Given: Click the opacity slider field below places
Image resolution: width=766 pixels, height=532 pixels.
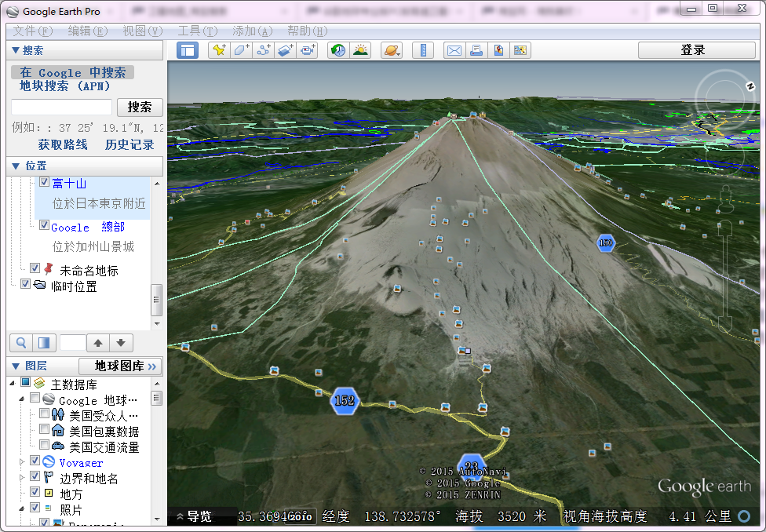Looking at the screenshot, I should pyautogui.click(x=72, y=343).
